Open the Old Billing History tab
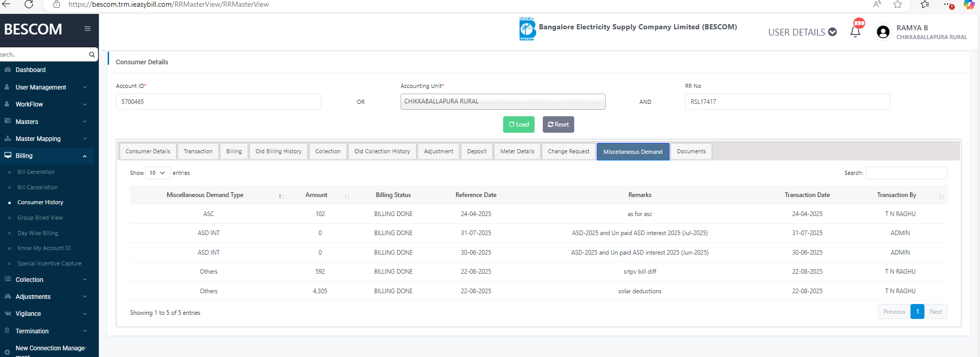This screenshot has height=357, width=980. (278, 151)
